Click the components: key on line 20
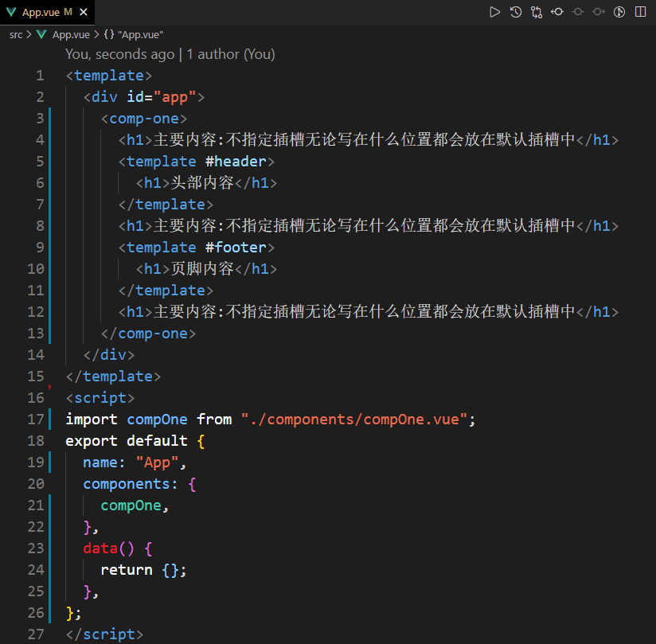656x644 pixels. 130,484
